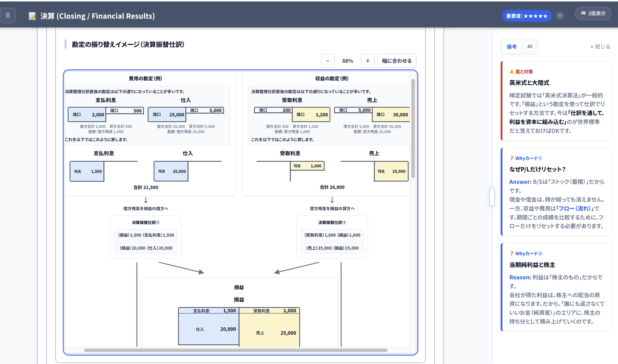Click 売上 25,000 block in 損益 account
This screenshot has height=364, width=618.
269,330
